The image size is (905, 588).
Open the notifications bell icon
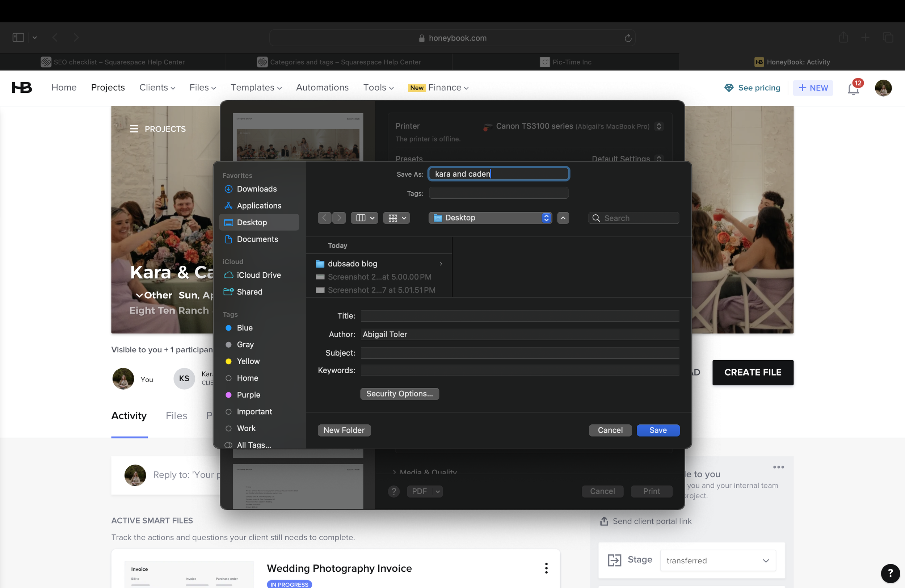853,89
